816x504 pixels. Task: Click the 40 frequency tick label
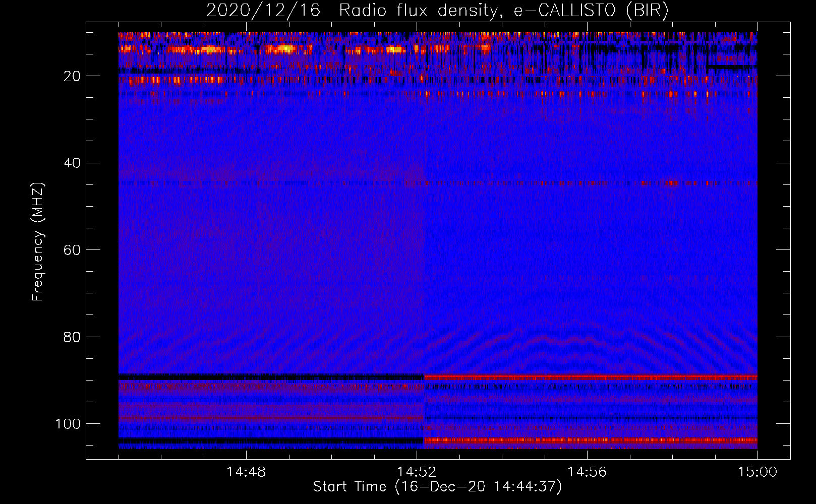pyautogui.click(x=73, y=163)
